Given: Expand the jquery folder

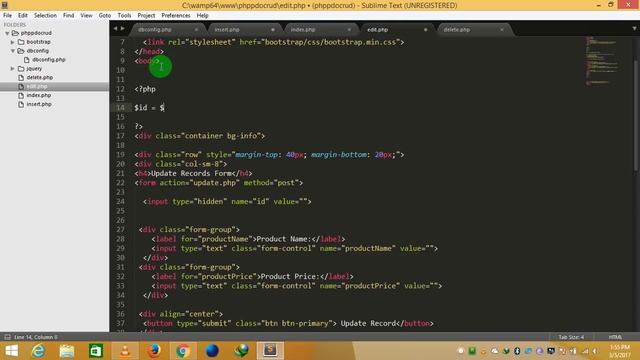Looking at the screenshot, I should tap(13, 69).
